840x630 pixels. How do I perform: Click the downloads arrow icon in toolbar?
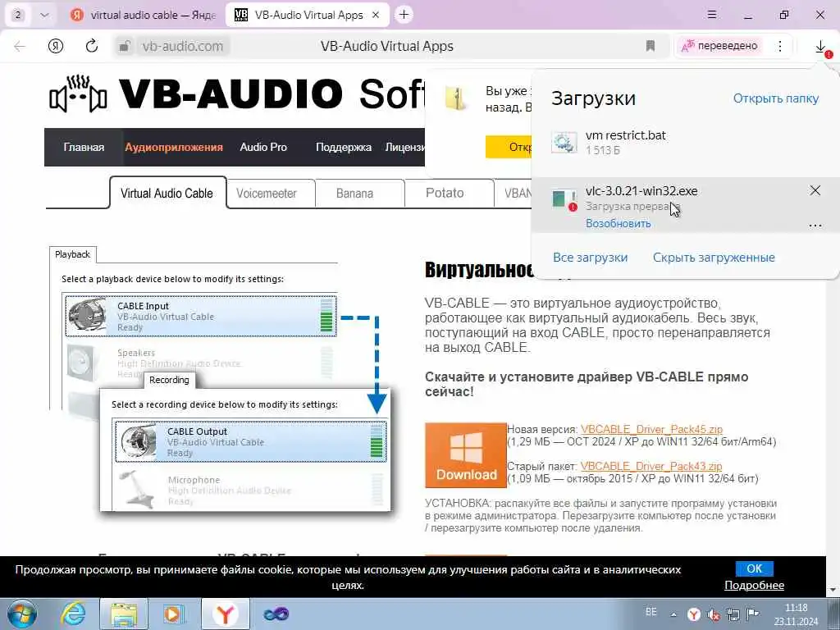820,47
